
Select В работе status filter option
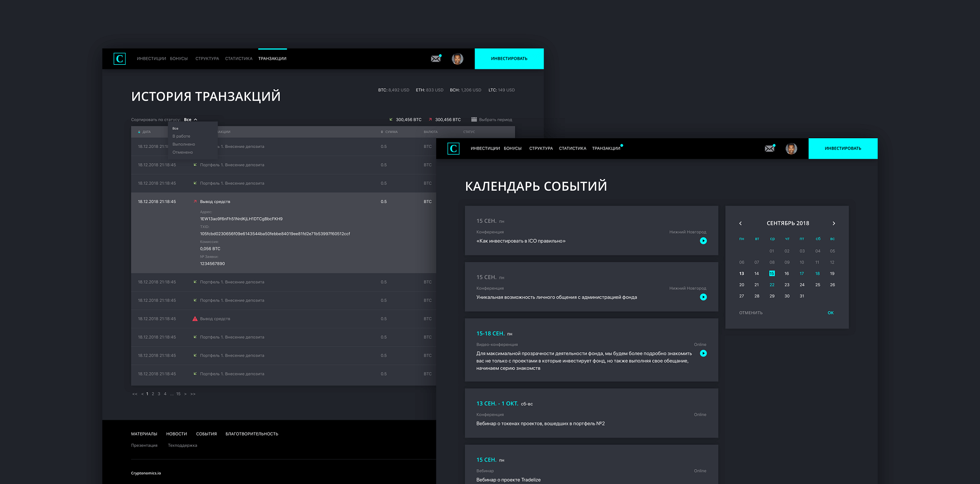click(181, 136)
